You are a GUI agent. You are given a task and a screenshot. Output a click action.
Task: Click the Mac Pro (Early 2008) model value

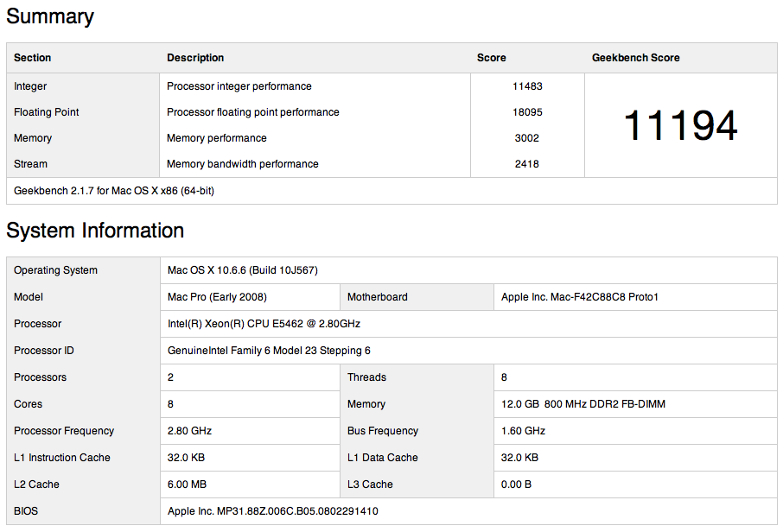[x=217, y=297]
